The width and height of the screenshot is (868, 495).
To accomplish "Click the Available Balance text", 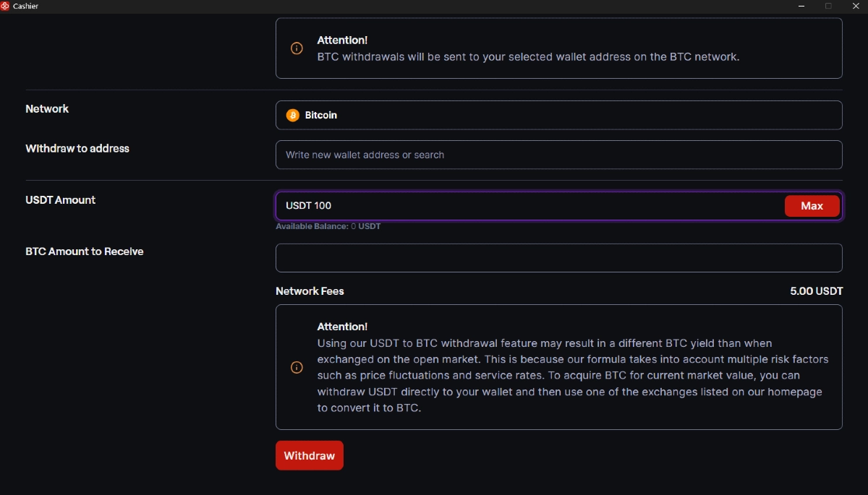I will (328, 226).
